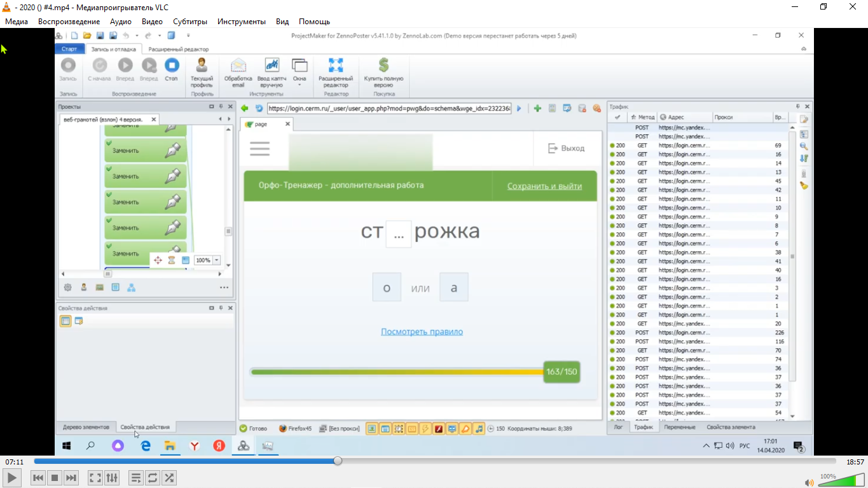Open Расширенный редактор from the ribbon
Viewport: 868px width, 488px height.
[x=335, y=66]
